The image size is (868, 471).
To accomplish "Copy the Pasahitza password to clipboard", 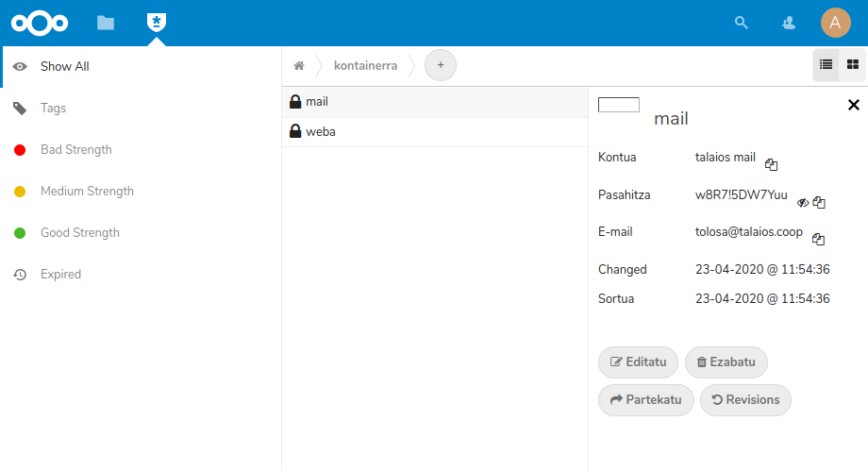I will pyautogui.click(x=819, y=202).
